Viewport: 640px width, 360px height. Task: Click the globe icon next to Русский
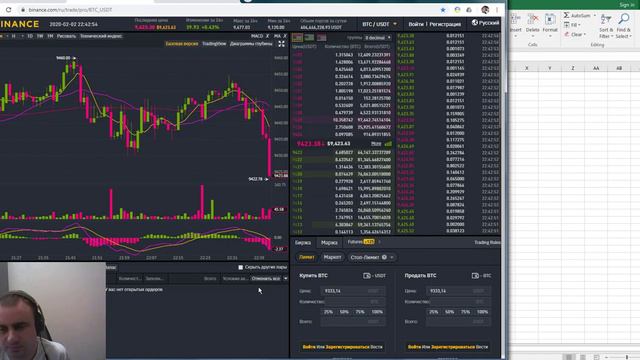(x=475, y=22)
